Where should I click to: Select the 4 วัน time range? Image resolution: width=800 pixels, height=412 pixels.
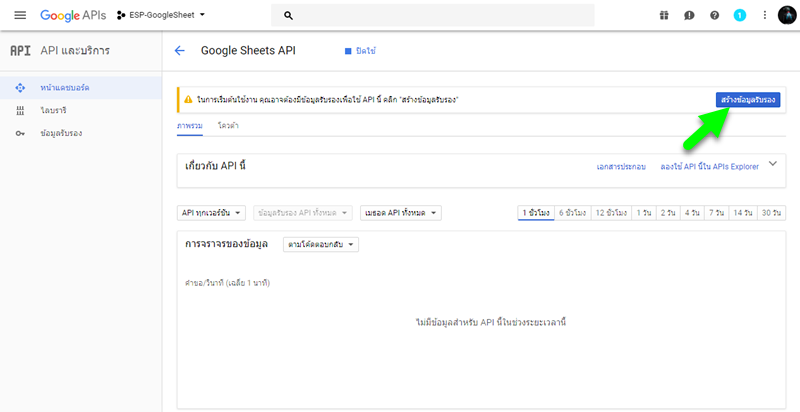coord(692,213)
